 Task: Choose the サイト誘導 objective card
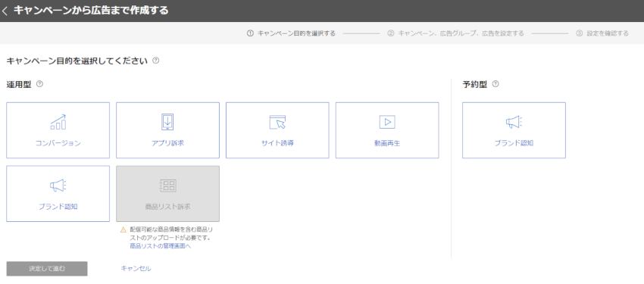click(277, 130)
